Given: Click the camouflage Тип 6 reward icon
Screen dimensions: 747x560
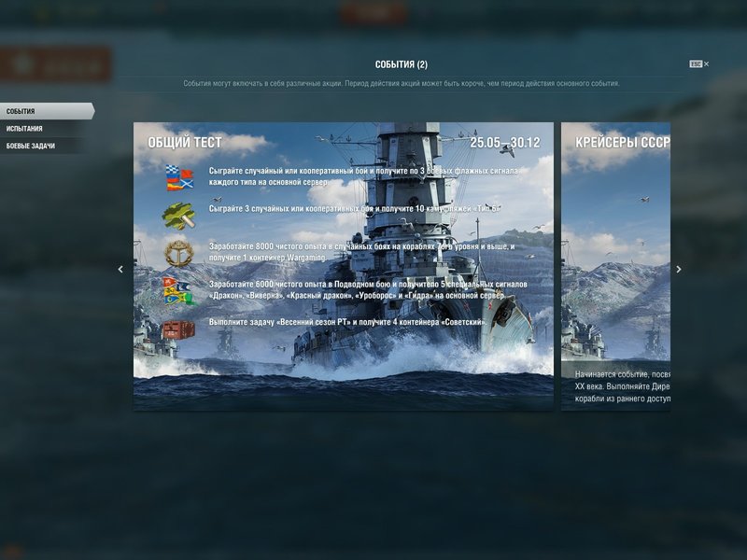Looking at the screenshot, I should tap(179, 216).
